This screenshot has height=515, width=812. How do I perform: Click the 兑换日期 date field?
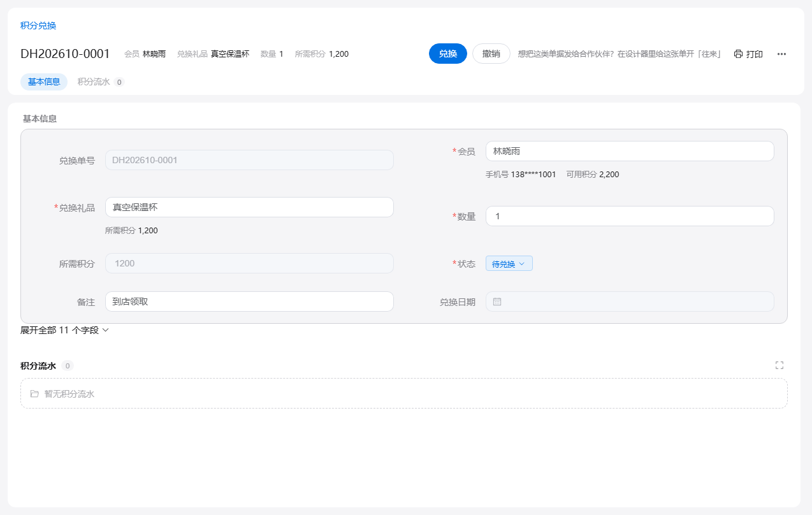coord(630,301)
